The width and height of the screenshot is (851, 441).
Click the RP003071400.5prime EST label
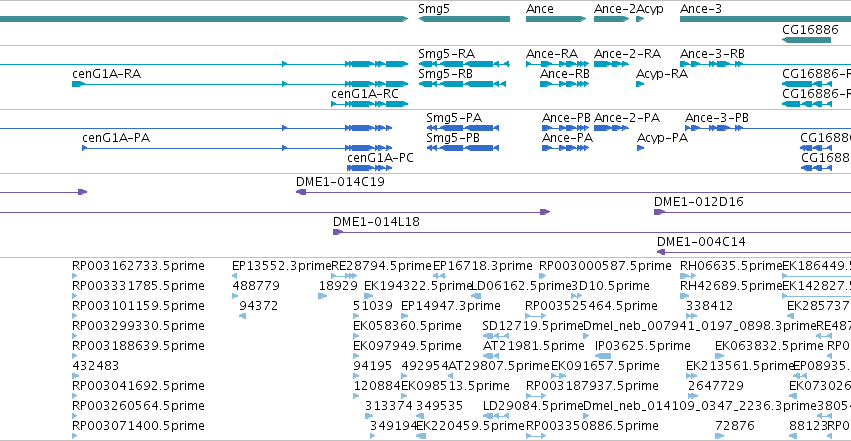click(x=138, y=426)
